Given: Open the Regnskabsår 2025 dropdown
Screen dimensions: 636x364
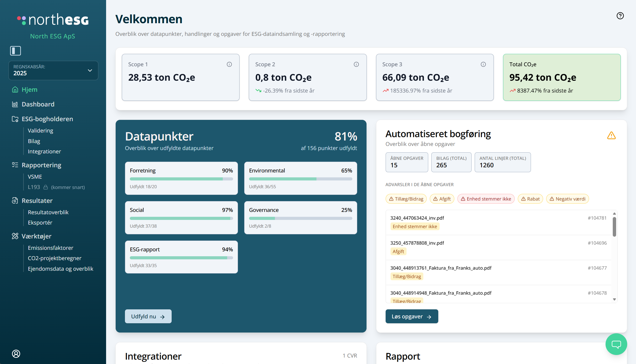Looking at the screenshot, I should 53,70.
